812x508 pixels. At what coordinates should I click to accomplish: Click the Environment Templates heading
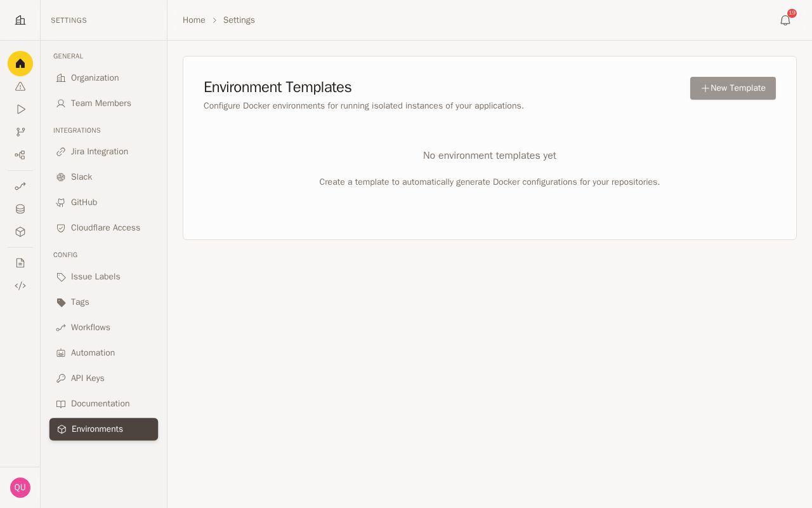pyautogui.click(x=278, y=87)
